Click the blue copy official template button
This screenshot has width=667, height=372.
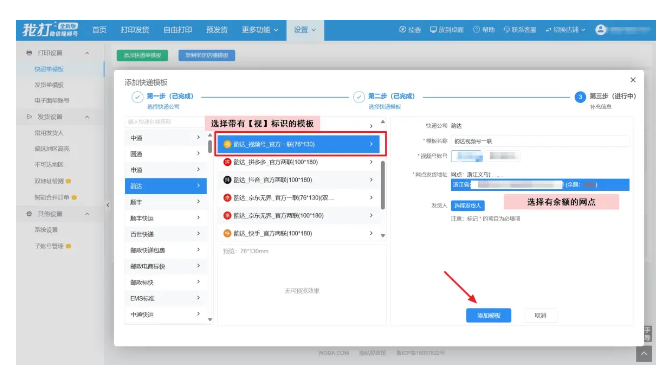point(207,55)
